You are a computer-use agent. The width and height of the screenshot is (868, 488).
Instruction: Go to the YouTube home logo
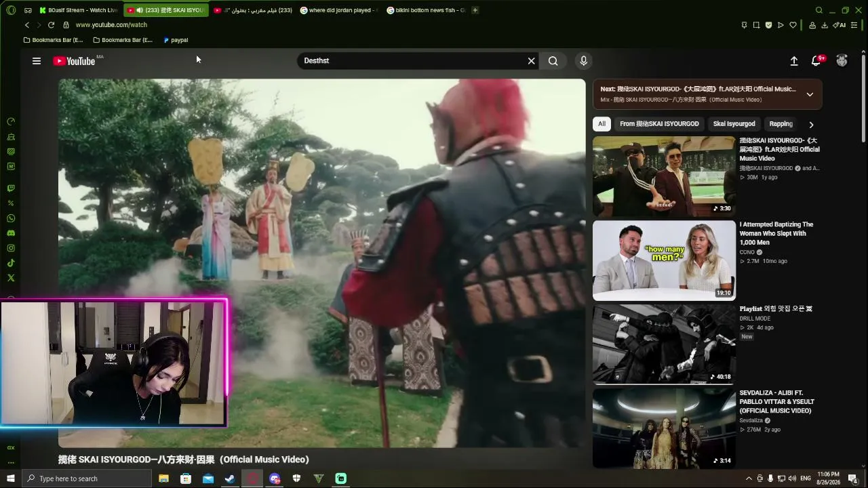pyautogui.click(x=75, y=61)
